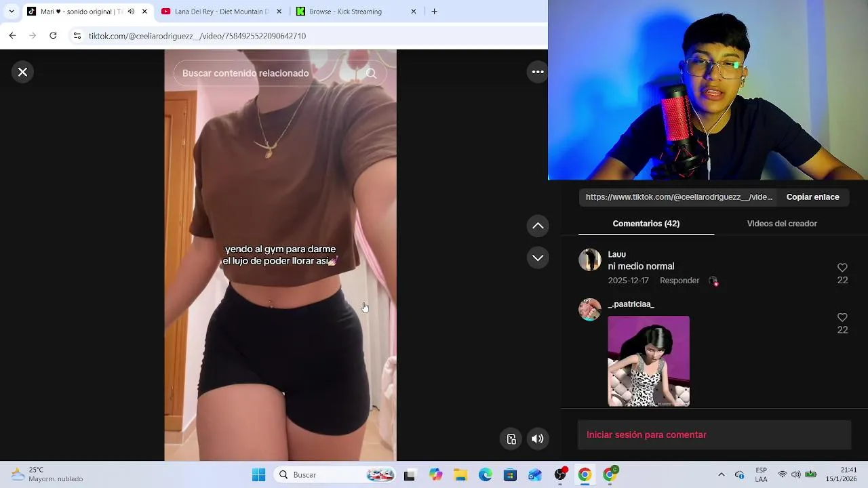Open a new browser tab with plus
The width and height of the screenshot is (868, 488).
point(434,12)
